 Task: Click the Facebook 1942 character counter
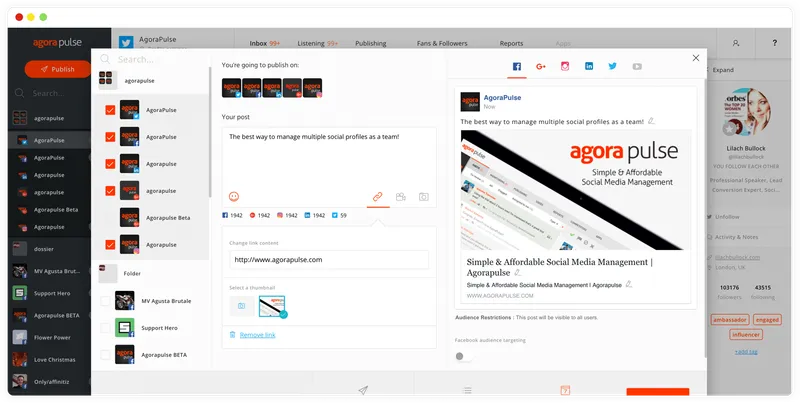click(232, 215)
